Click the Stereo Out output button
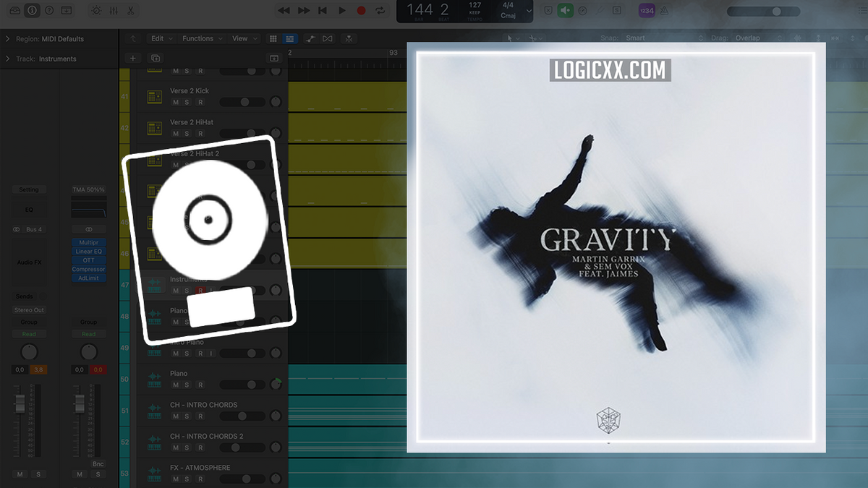Viewport: 868px width, 488px height. pyautogui.click(x=29, y=309)
